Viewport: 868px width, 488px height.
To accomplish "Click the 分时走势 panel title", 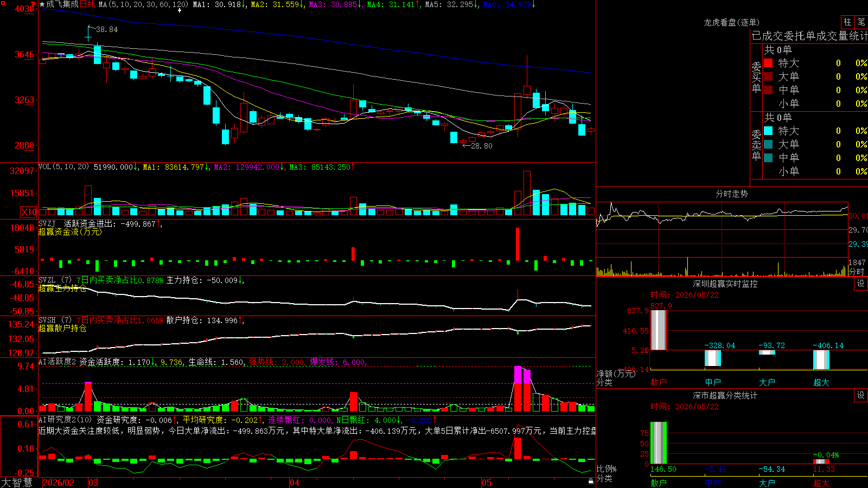I will point(731,194).
